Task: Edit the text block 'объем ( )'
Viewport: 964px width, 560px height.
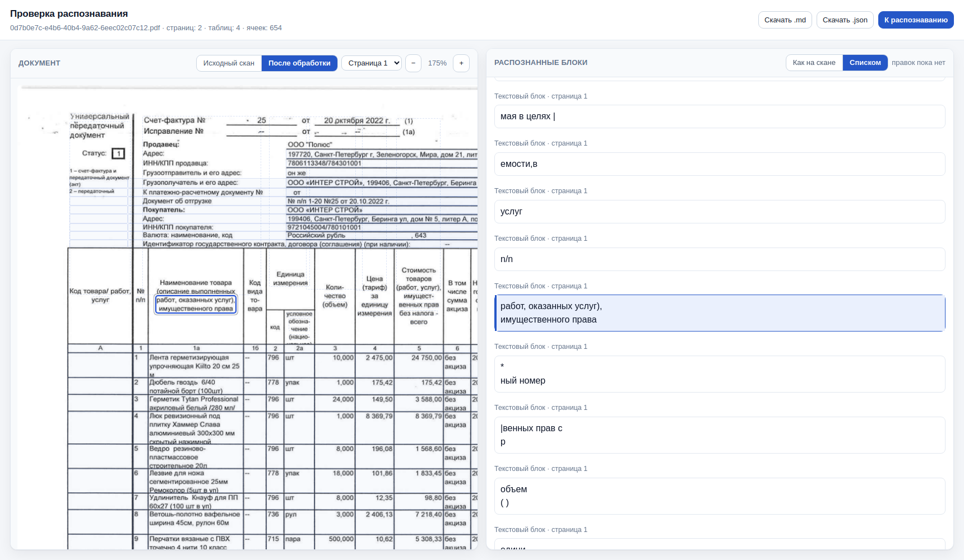Action: coord(720,496)
